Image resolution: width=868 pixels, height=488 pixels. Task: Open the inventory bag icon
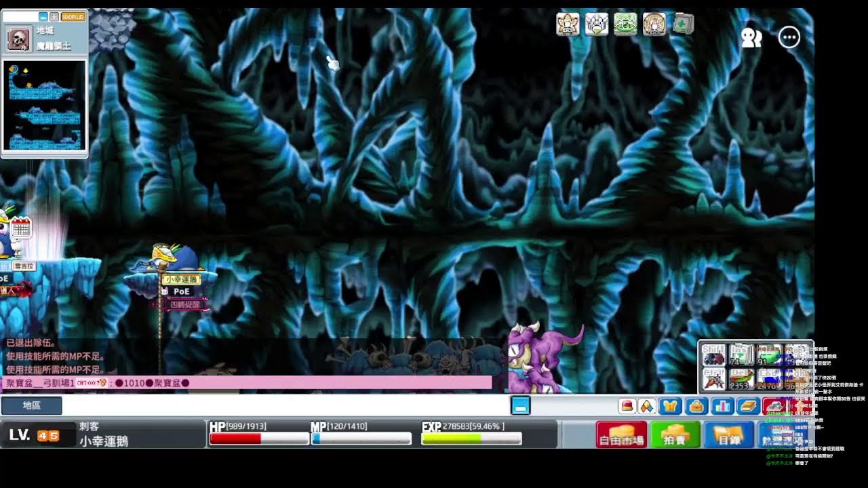coord(695,406)
